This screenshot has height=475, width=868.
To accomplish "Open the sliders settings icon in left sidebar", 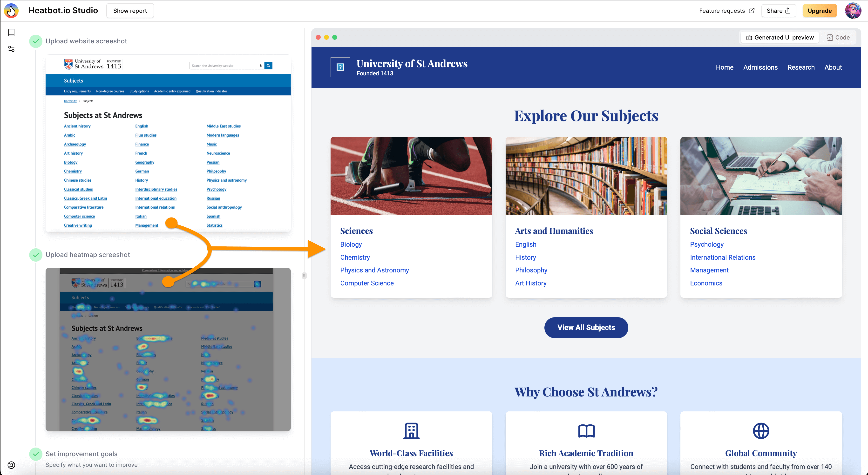I will point(11,49).
